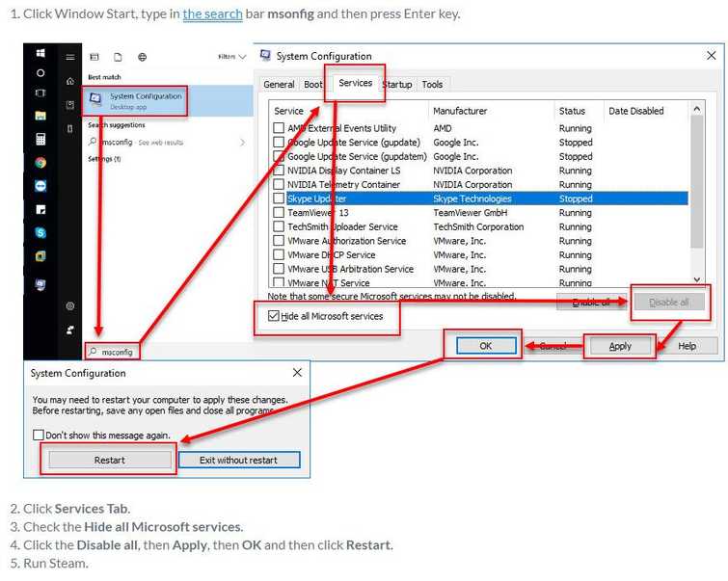This screenshot has height=581, width=728.
Task: Expand the search panel hamburger menu
Action: tap(70, 57)
